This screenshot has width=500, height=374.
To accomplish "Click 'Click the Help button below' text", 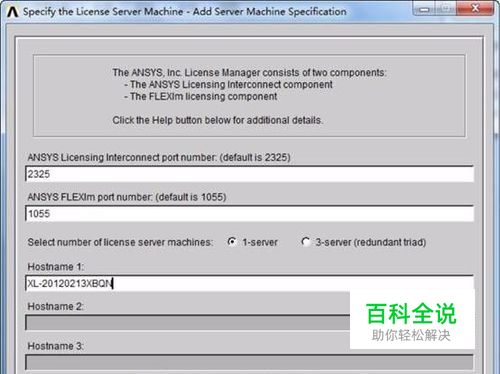I will (x=218, y=120).
